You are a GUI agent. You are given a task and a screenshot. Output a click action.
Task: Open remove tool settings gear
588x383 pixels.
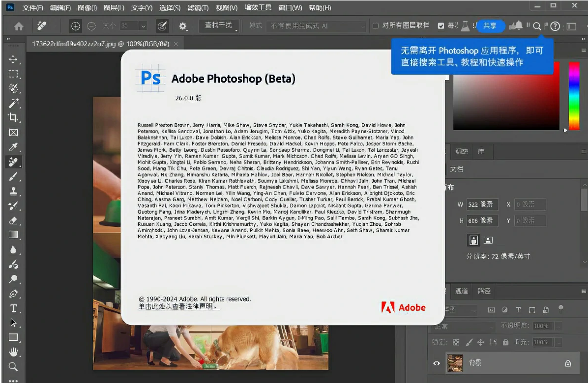click(182, 26)
